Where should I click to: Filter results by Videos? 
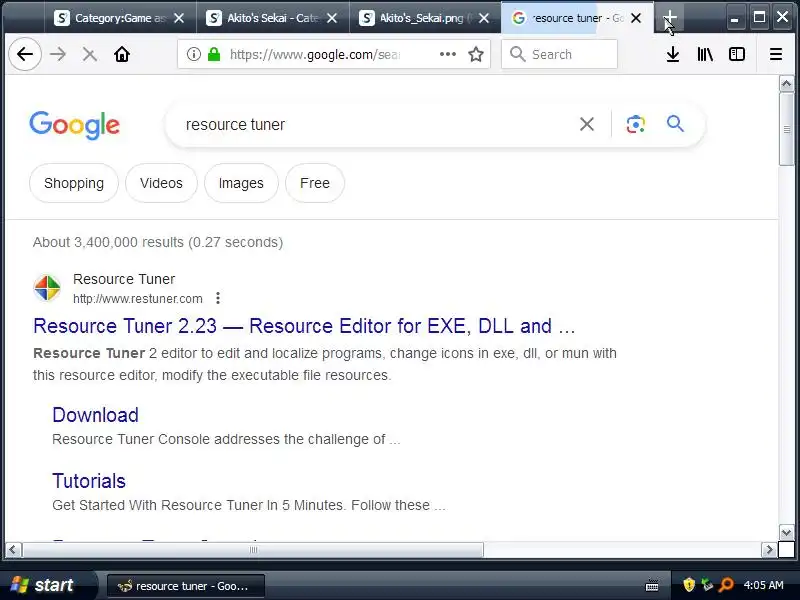click(161, 183)
